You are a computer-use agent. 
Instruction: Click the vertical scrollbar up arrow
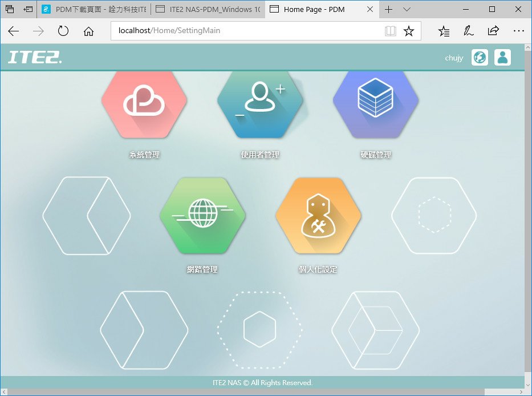528,48
